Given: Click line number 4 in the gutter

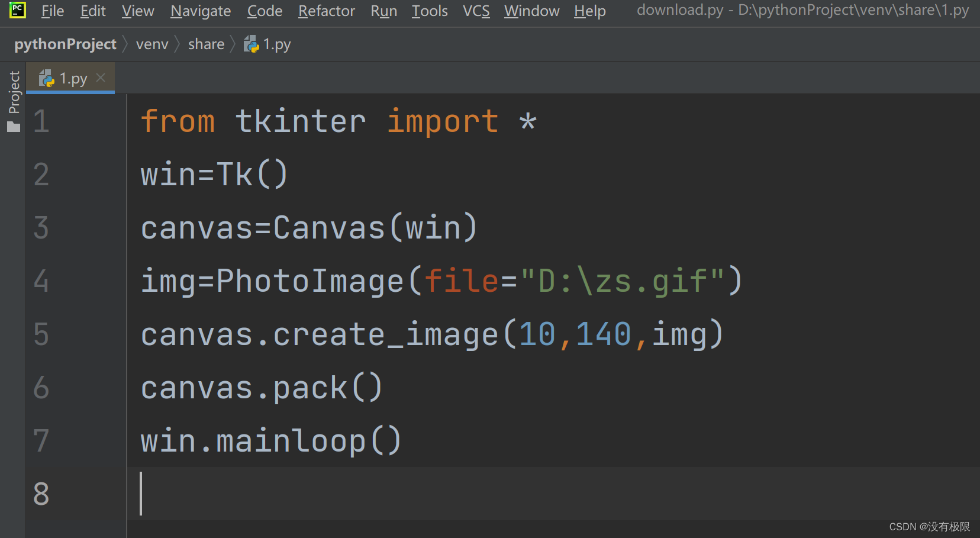Looking at the screenshot, I should point(41,281).
